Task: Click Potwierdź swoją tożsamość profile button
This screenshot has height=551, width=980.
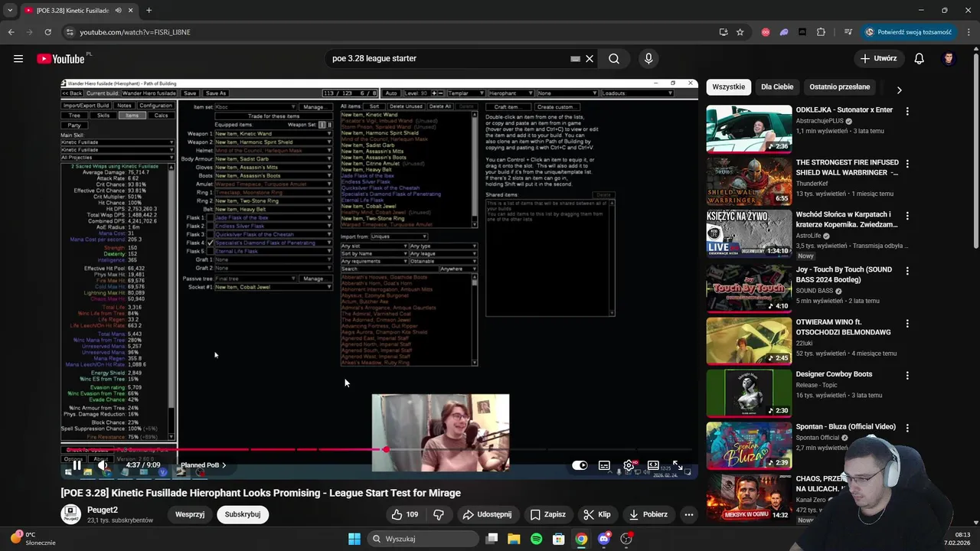Action: point(908,32)
